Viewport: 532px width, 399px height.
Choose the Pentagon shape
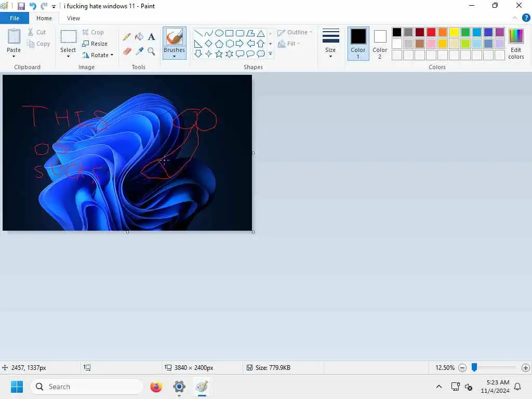pos(219,44)
